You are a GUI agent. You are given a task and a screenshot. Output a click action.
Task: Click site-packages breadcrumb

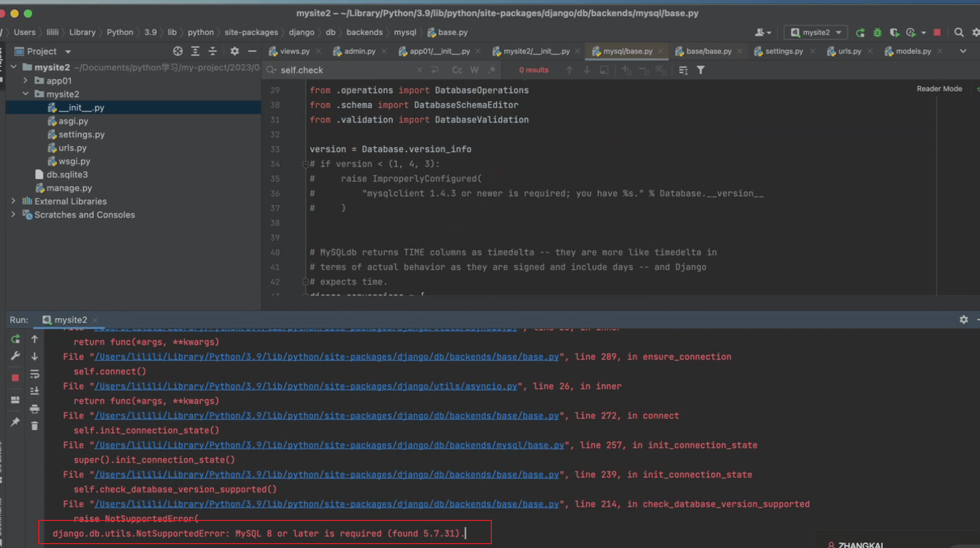pos(251,32)
